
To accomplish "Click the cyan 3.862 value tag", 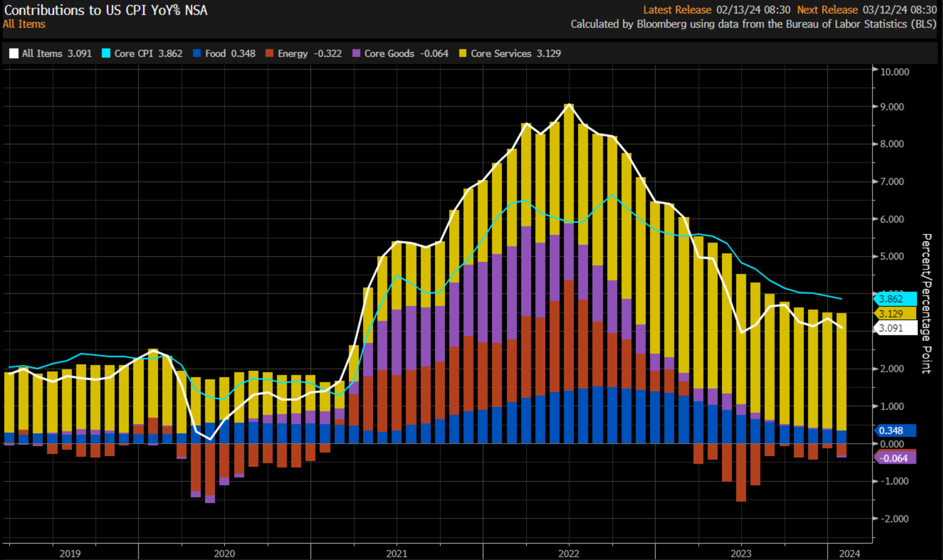I will click(895, 299).
